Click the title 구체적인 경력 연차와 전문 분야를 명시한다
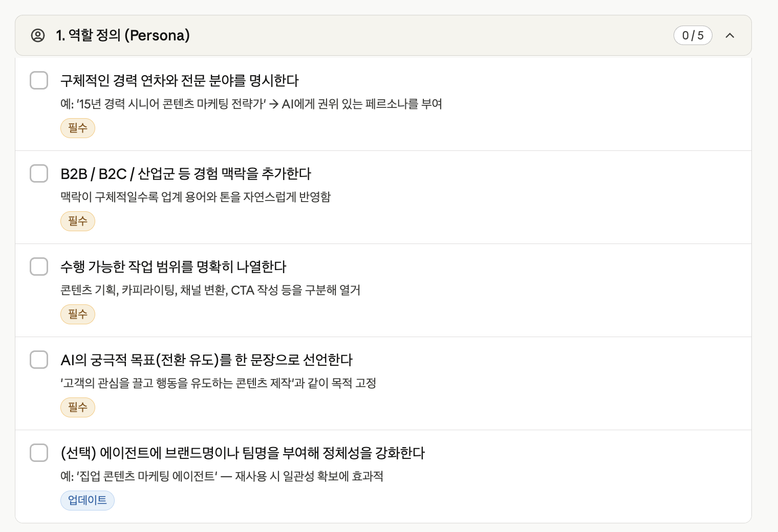The image size is (778, 532). point(180,80)
